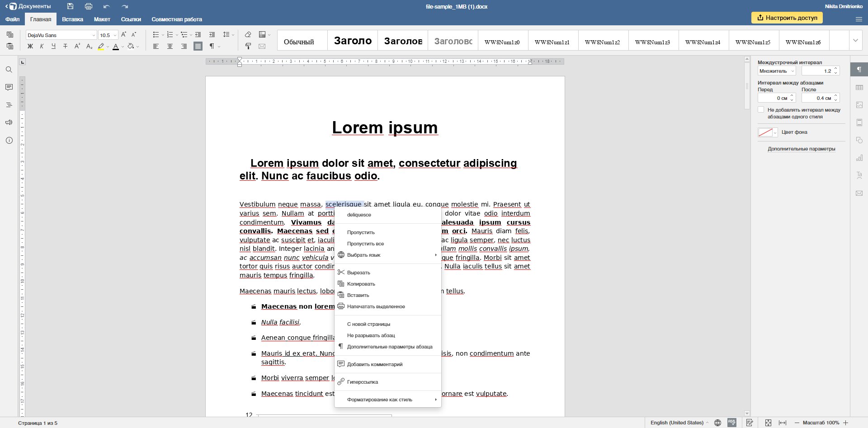Click the Fit to page icon
Viewport: 868px width, 428px height.
coord(768,423)
